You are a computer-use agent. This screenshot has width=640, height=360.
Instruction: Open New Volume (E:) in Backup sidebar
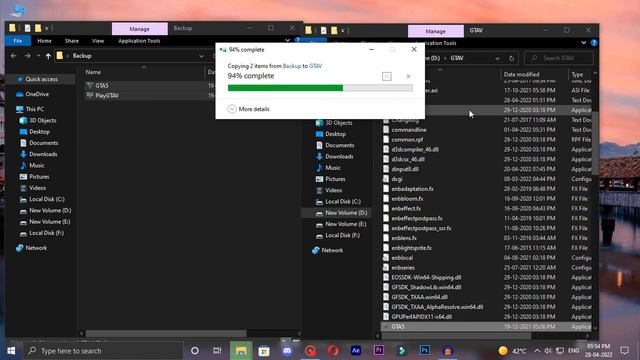(49, 222)
